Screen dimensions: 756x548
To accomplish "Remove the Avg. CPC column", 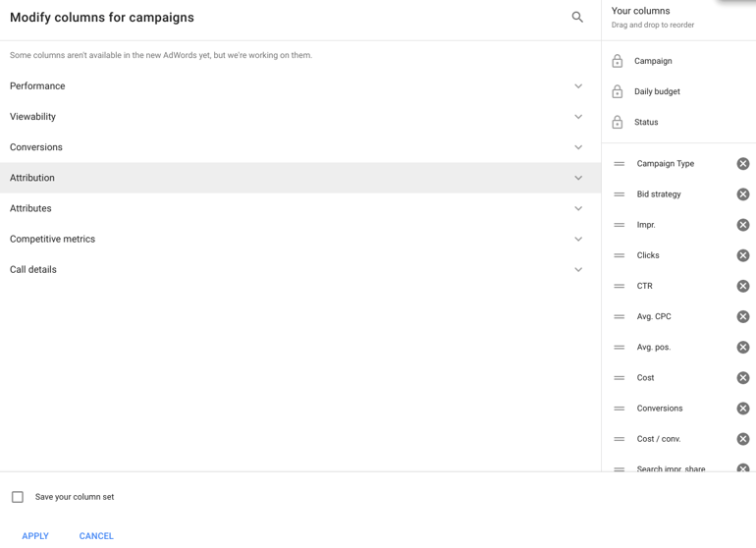I will point(742,316).
